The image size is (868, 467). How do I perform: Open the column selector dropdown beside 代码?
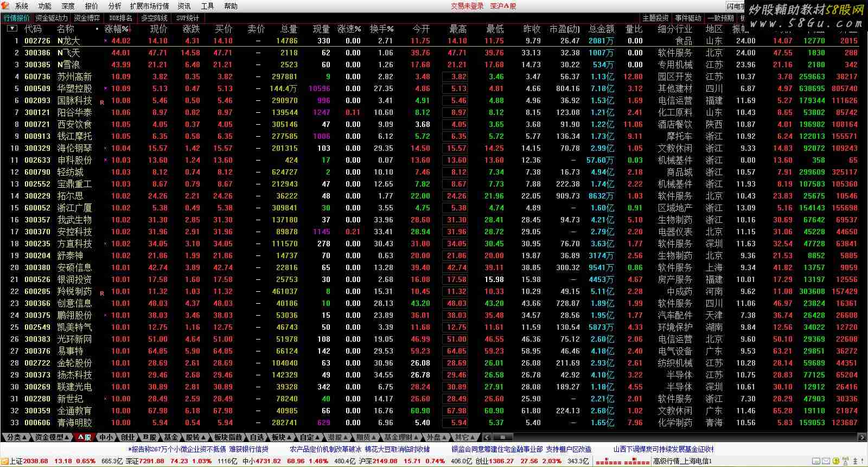click(x=12, y=29)
